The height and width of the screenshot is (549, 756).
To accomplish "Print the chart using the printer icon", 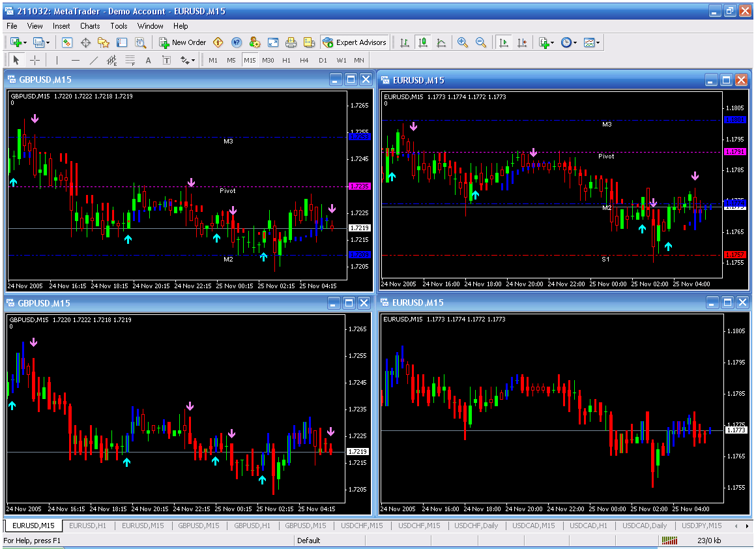I will (291, 42).
